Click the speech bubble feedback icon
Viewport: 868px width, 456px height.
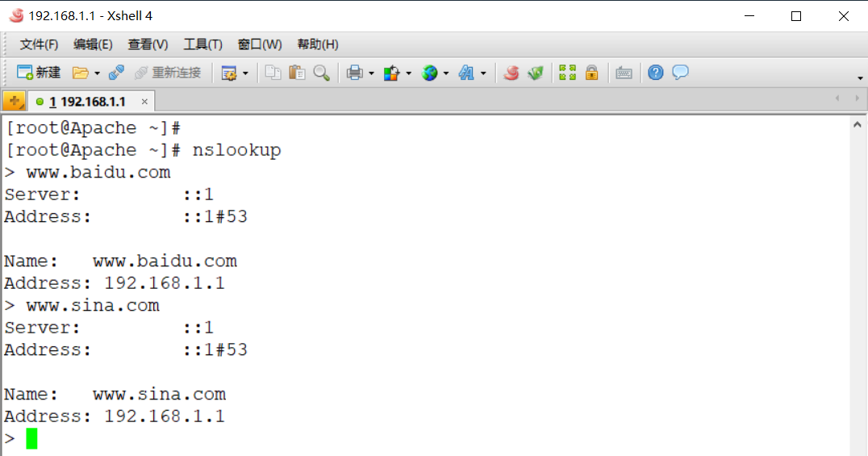click(680, 73)
